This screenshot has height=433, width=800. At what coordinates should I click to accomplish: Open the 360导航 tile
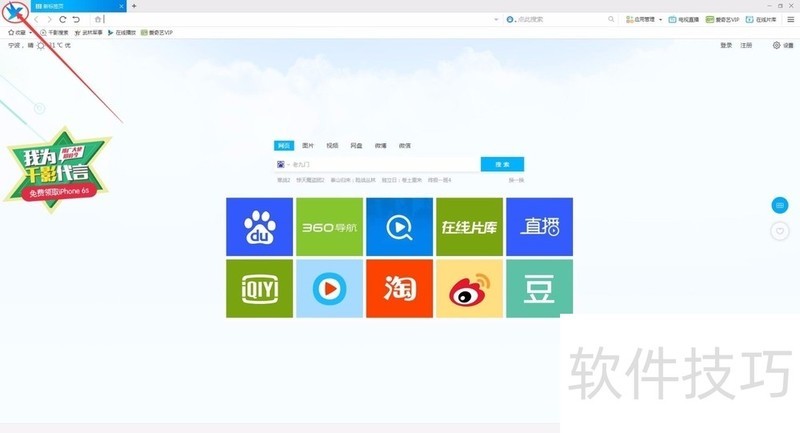point(329,227)
